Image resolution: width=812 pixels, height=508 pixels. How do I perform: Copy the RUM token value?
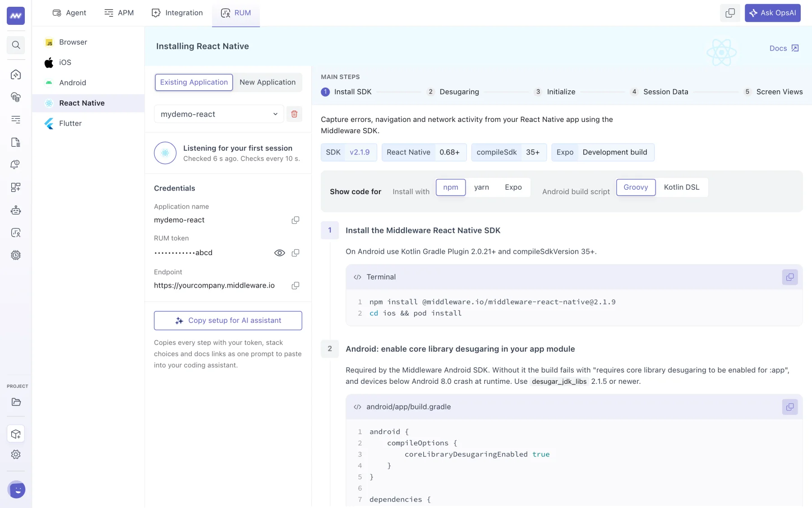[x=295, y=253]
